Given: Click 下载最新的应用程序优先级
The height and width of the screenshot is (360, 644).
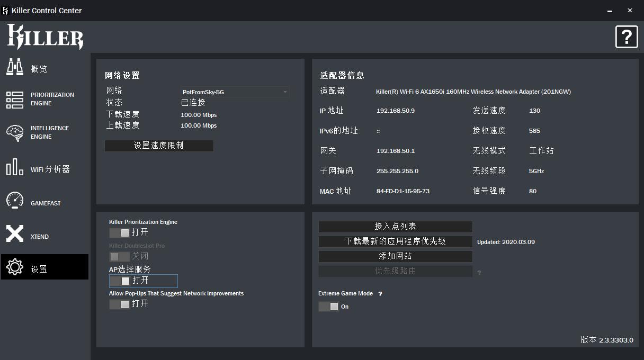Looking at the screenshot, I should 395,241.
